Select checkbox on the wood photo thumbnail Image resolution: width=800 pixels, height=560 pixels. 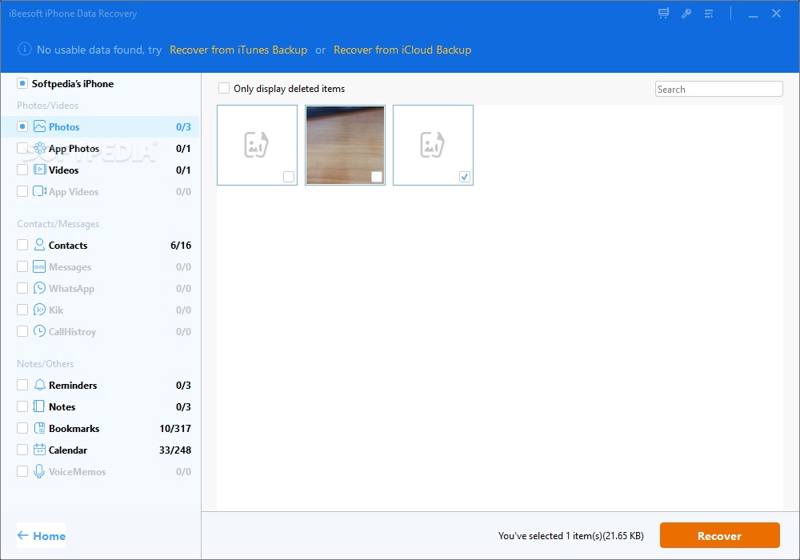click(x=377, y=176)
